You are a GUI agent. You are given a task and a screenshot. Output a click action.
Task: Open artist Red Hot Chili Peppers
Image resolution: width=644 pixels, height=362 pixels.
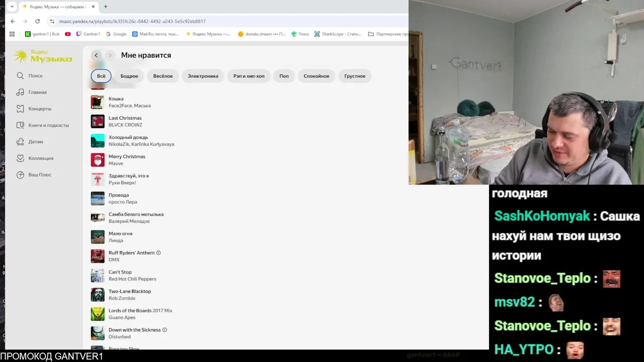(x=132, y=279)
